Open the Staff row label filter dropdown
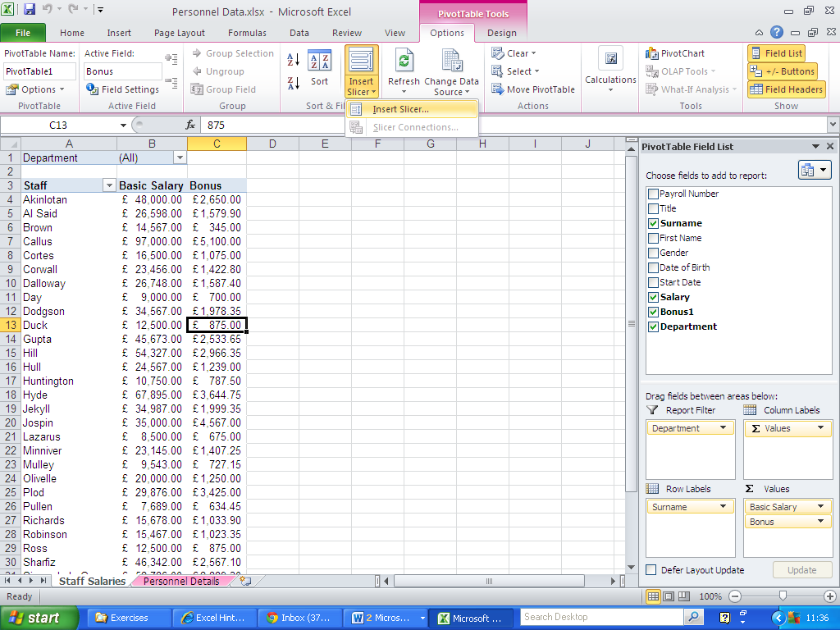Image resolution: width=840 pixels, height=630 pixels. click(x=109, y=185)
